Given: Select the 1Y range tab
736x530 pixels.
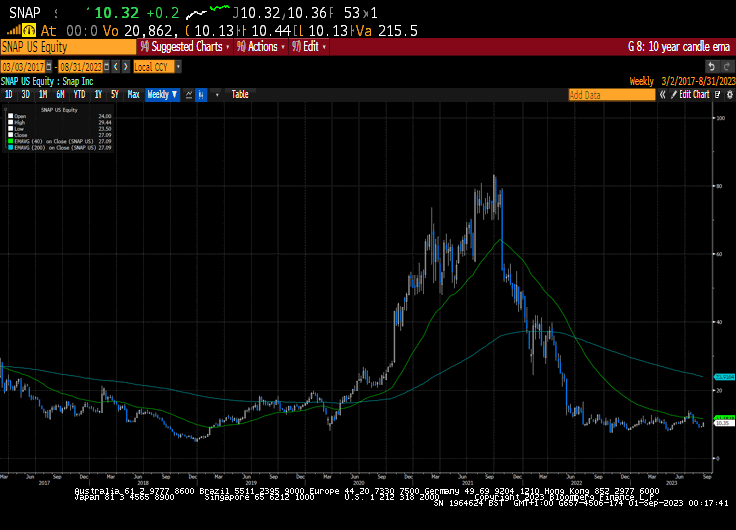Looking at the screenshot, I should click(98, 95).
